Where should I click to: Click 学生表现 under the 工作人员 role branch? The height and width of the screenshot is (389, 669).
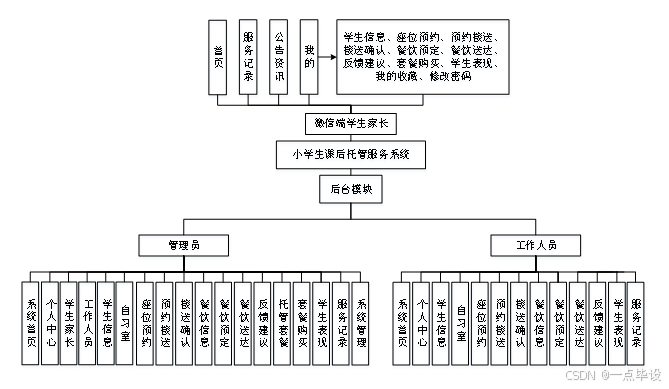617,323
